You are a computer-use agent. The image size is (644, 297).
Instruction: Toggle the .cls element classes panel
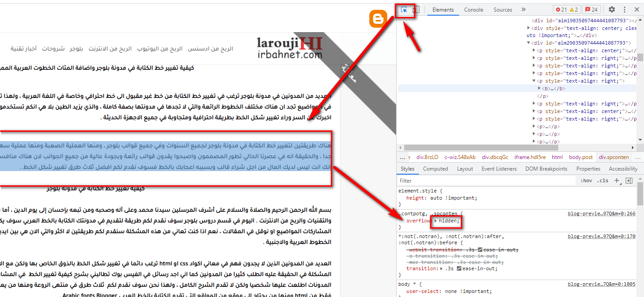tap(603, 181)
